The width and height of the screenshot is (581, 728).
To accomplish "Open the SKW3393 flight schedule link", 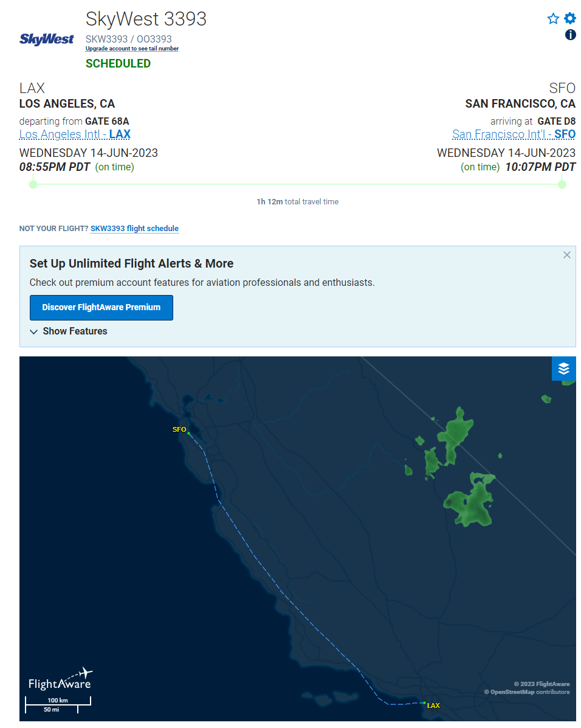I will pyautogui.click(x=134, y=229).
